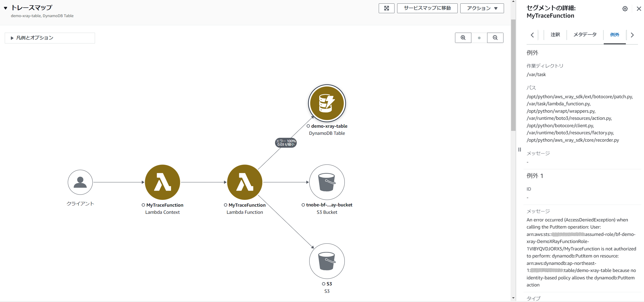
Task: Select the MyTraceFunction Lambda Function node
Action: 245,182
